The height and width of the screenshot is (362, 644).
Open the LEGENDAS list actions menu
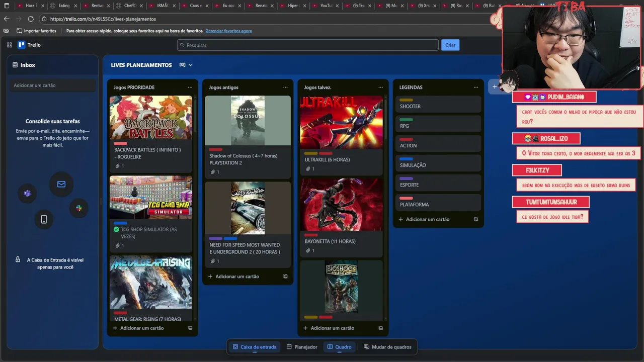tap(476, 87)
